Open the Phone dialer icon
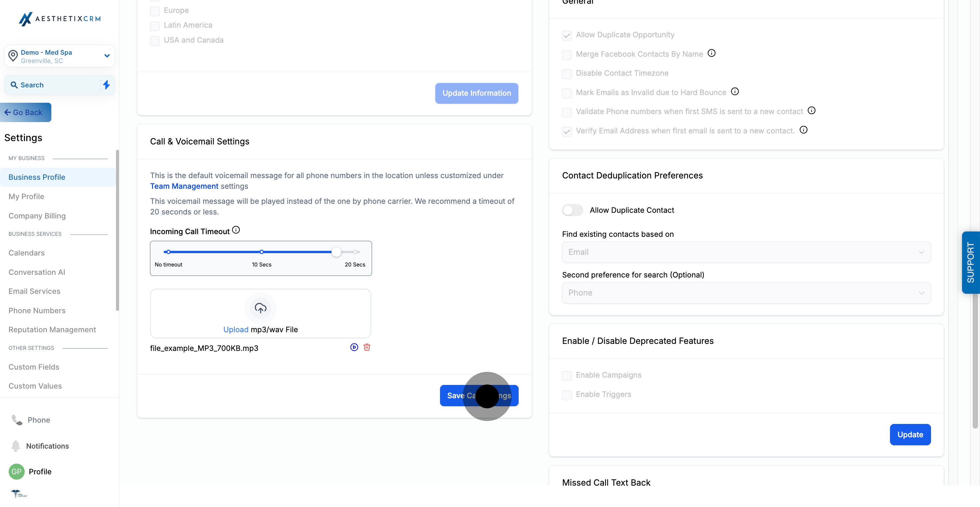The image size is (980, 507). (x=17, y=420)
